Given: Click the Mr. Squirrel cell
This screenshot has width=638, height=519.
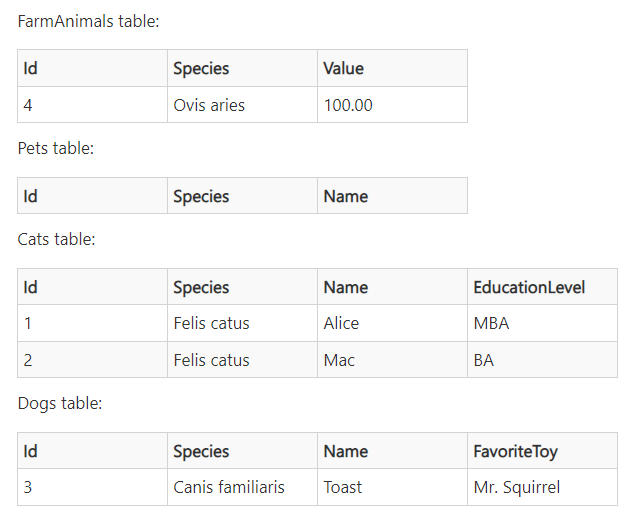Looking at the screenshot, I should (x=542, y=487).
